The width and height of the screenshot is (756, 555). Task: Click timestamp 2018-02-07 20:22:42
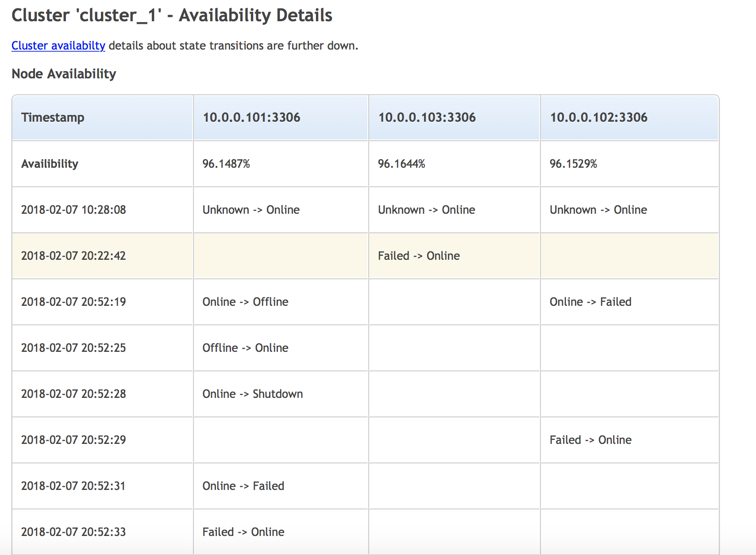(73, 256)
